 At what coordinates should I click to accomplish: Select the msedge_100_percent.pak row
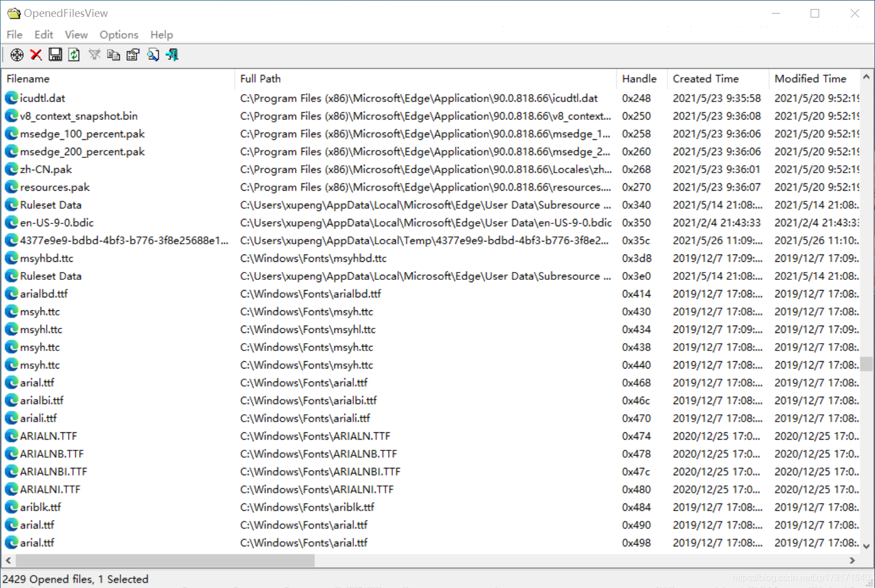pos(431,134)
